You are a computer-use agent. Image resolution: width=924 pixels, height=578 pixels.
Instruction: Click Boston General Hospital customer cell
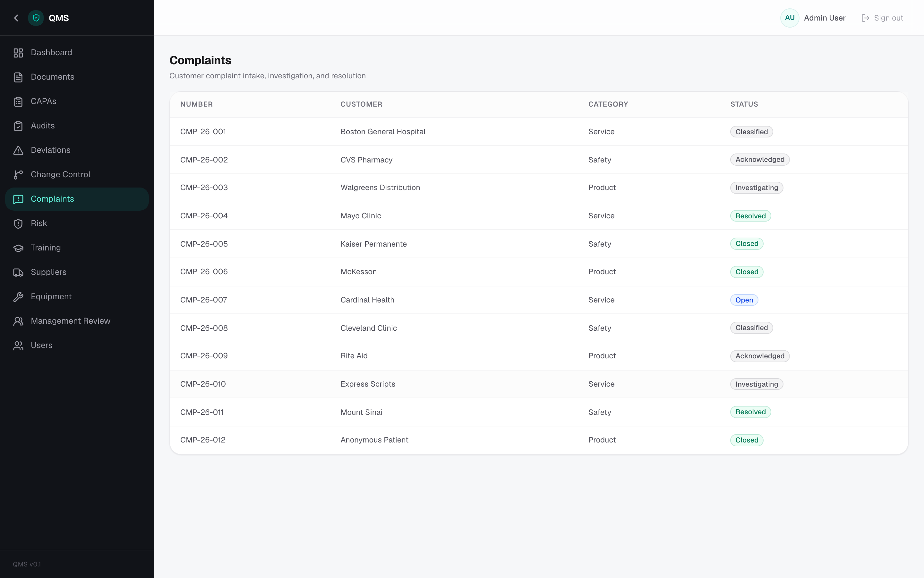pos(383,132)
